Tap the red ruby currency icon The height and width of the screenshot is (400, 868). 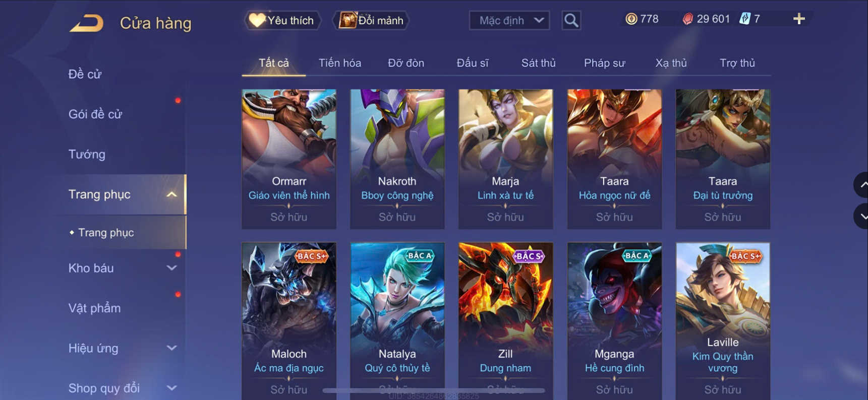click(x=687, y=19)
